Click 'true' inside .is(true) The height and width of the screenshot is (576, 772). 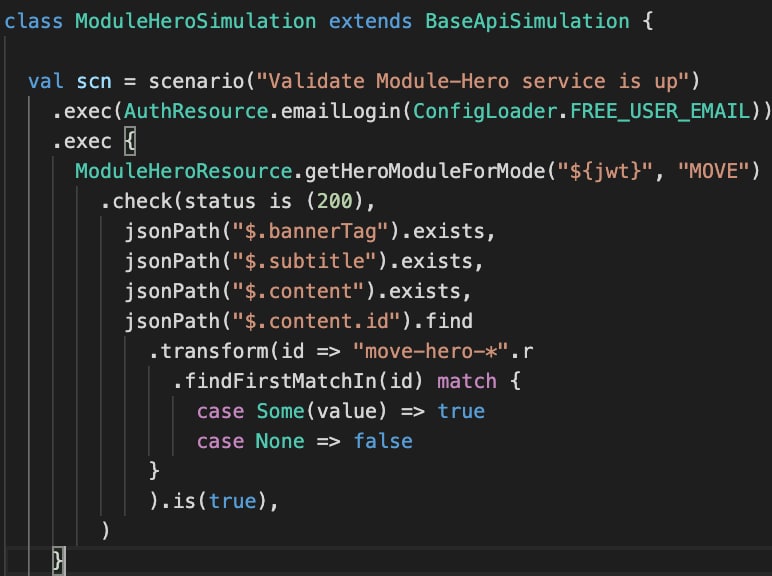tap(232, 502)
